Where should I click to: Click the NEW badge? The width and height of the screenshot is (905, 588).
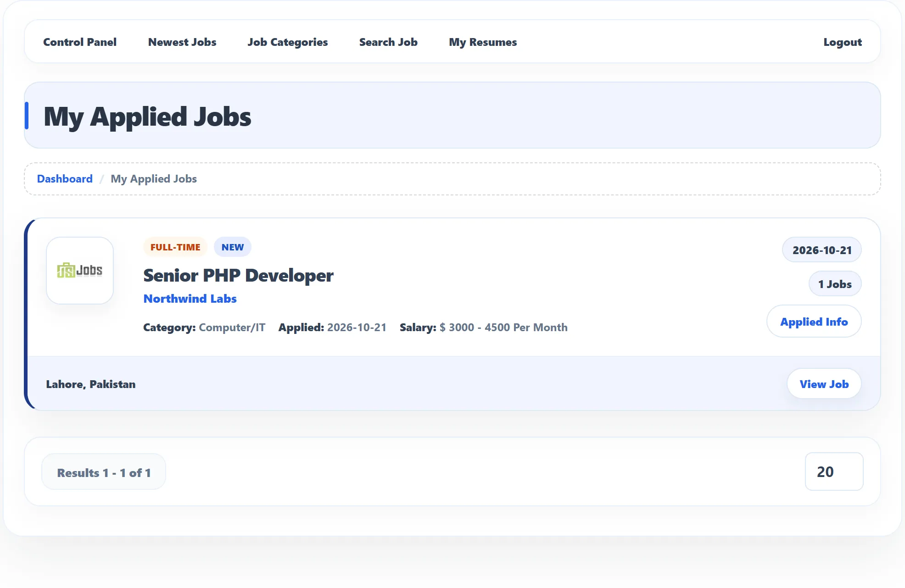click(233, 247)
